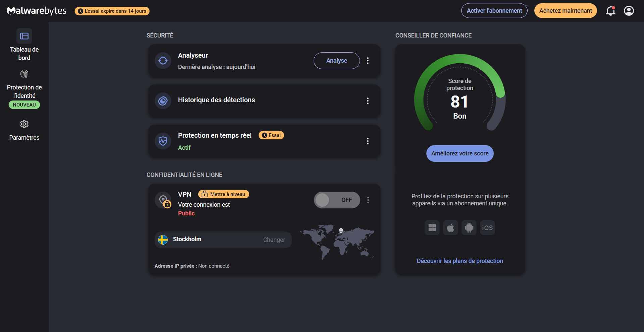Click the Analyseur title text
The height and width of the screenshot is (332, 644).
pyautogui.click(x=193, y=55)
